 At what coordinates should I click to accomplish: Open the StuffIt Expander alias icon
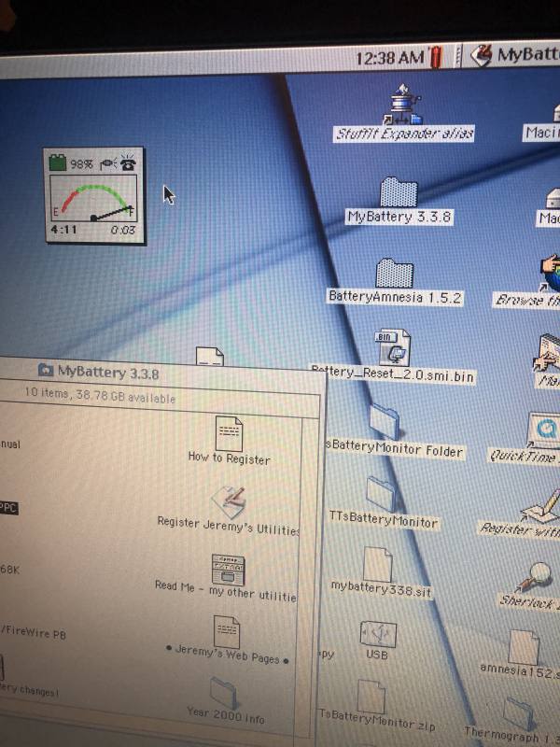tap(403, 105)
